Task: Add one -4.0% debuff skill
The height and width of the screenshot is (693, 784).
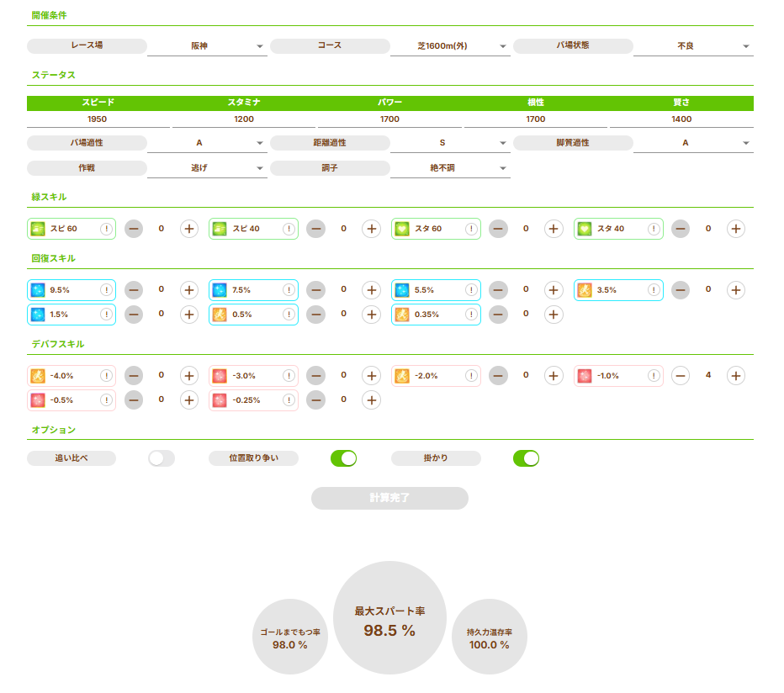Action: click(189, 376)
